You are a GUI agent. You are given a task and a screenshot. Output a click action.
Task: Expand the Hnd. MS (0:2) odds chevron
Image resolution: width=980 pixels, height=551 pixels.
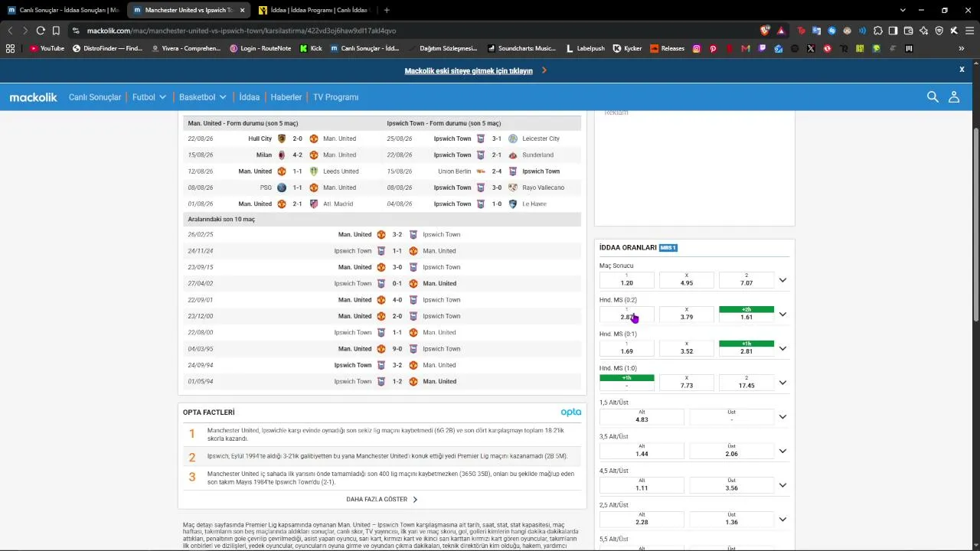pos(782,315)
